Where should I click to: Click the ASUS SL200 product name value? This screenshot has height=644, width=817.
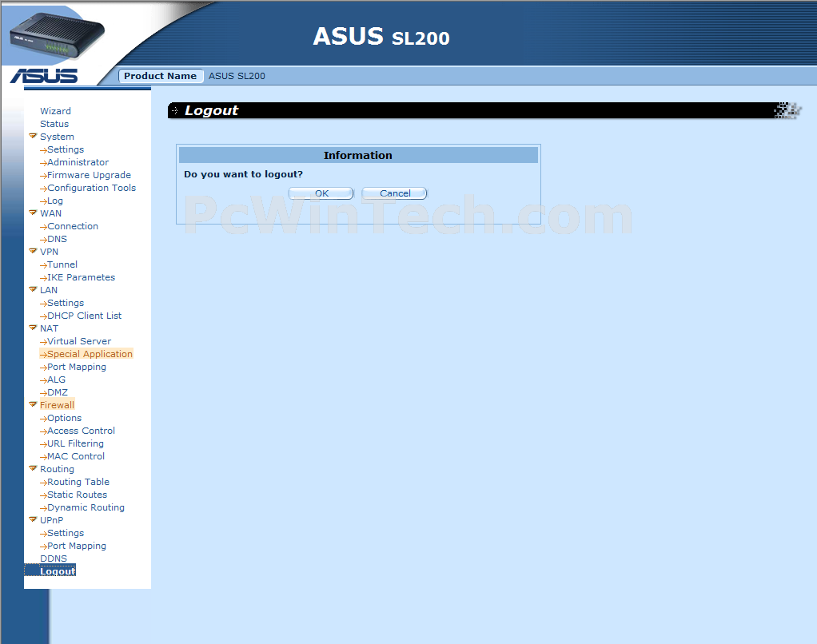[x=237, y=76]
